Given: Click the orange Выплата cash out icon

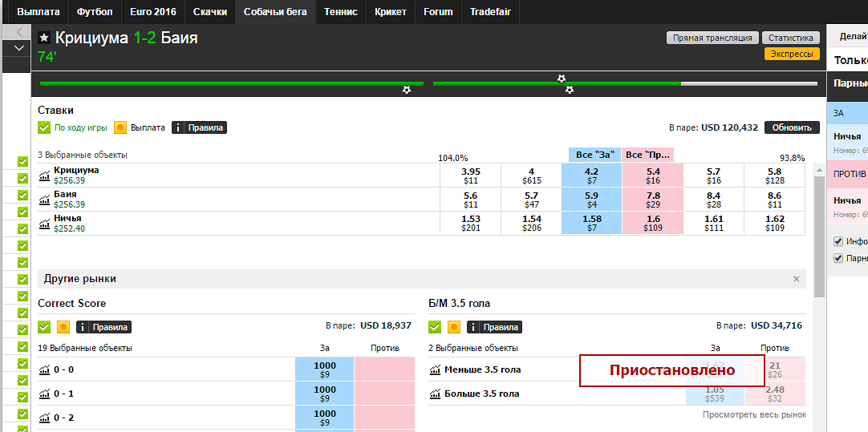Looking at the screenshot, I should tap(120, 127).
